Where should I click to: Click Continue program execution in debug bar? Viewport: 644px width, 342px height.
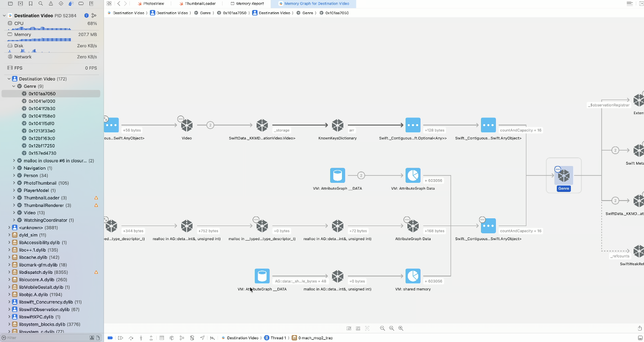[x=120, y=338]
